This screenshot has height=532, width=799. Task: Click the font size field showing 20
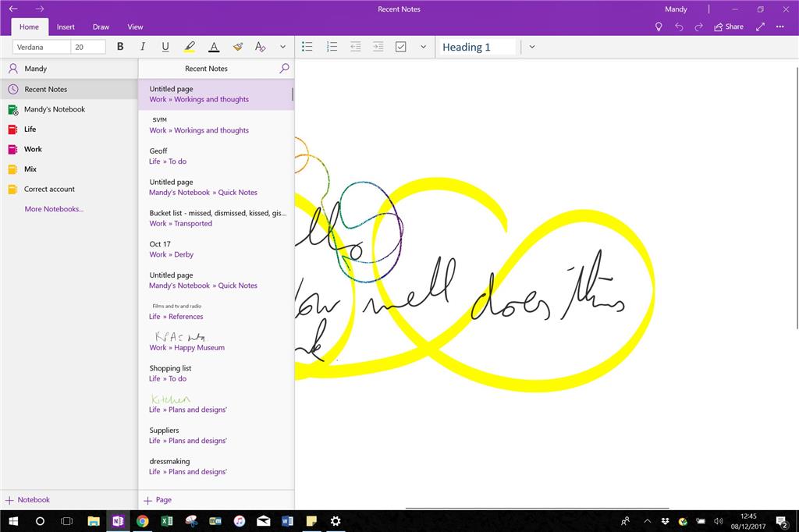[88, 47]
